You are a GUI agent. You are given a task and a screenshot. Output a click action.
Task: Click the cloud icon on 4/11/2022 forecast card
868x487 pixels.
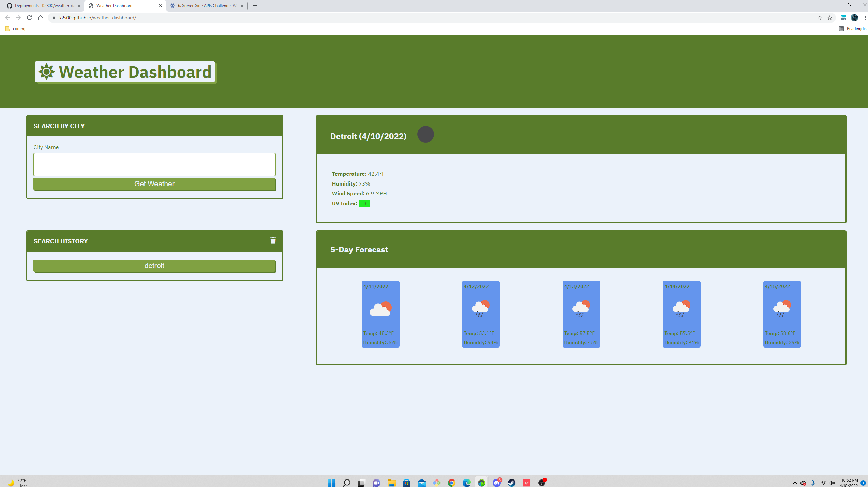[x=380, y=309]
